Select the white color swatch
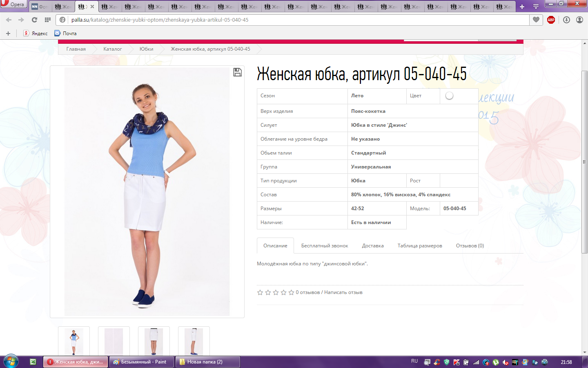 click(x=449, y=96)
